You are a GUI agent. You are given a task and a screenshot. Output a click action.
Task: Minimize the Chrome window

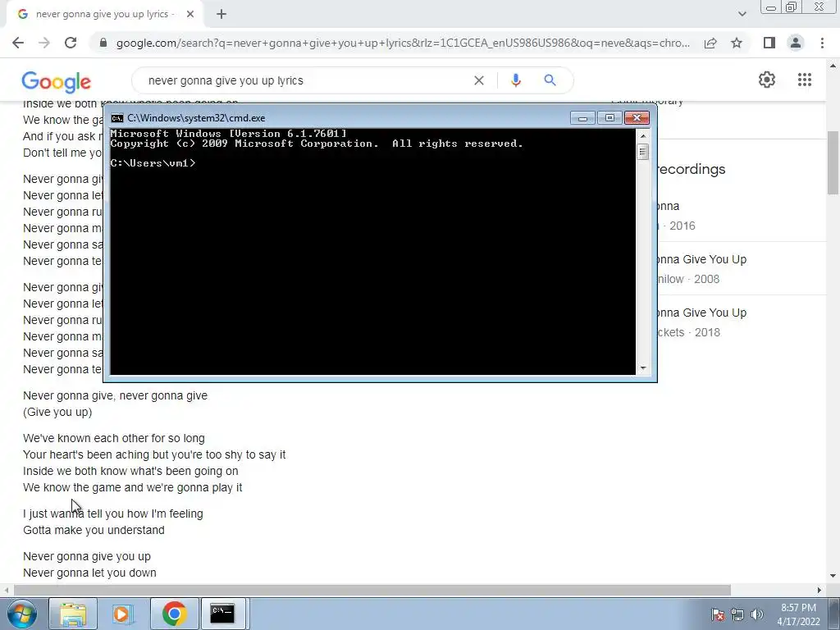(x=771, y=7)
